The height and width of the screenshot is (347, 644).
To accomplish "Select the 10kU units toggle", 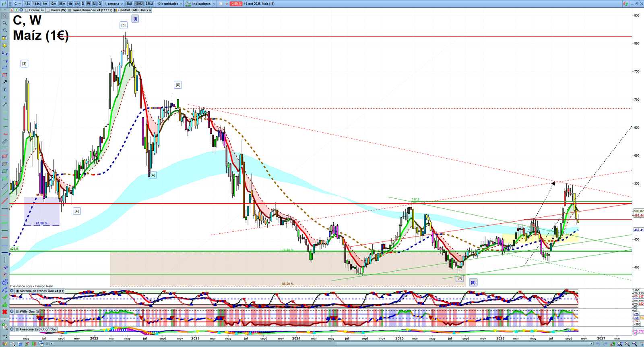I will coord(139,4).
